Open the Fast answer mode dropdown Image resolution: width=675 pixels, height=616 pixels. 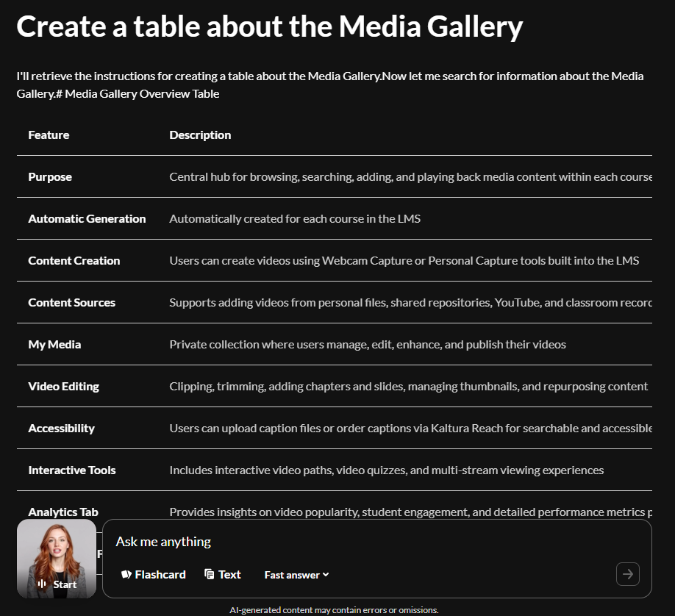296,575
